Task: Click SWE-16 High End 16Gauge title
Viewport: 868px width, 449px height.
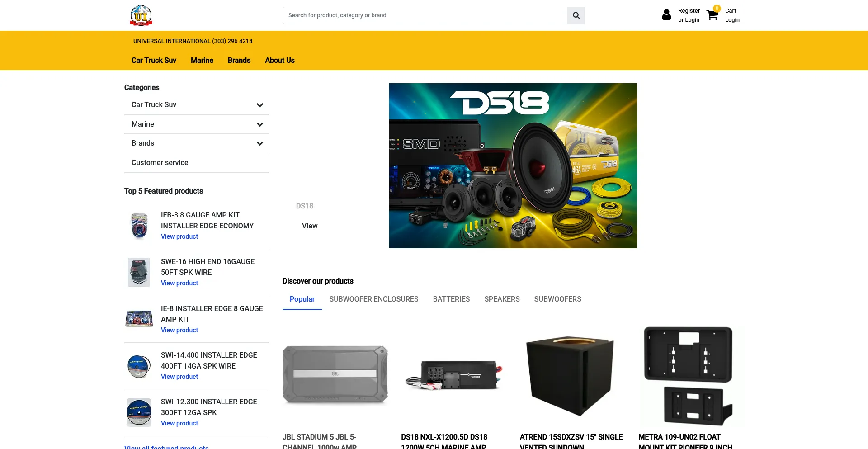Action: point(208,267)
